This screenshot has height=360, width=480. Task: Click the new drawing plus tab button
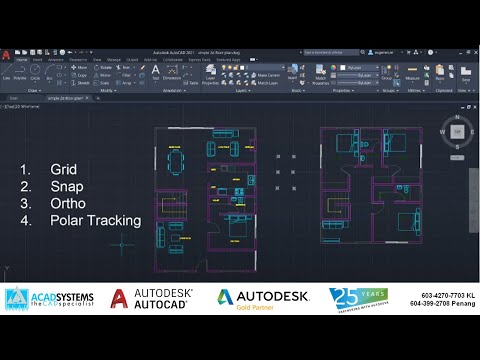[x=98, y=98]
